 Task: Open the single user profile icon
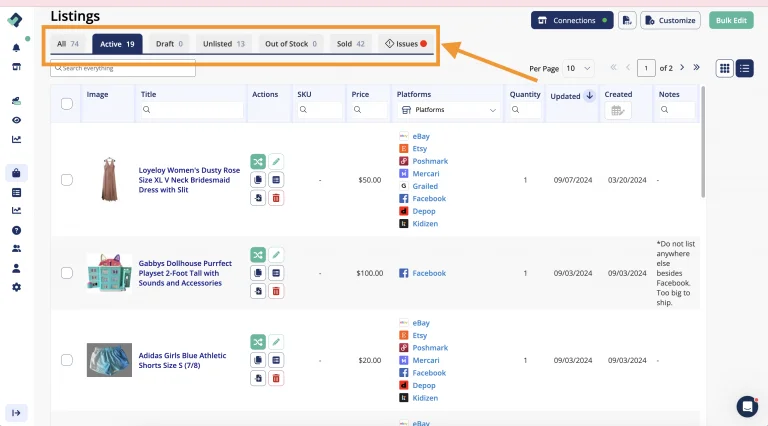(x=16, y=268)
